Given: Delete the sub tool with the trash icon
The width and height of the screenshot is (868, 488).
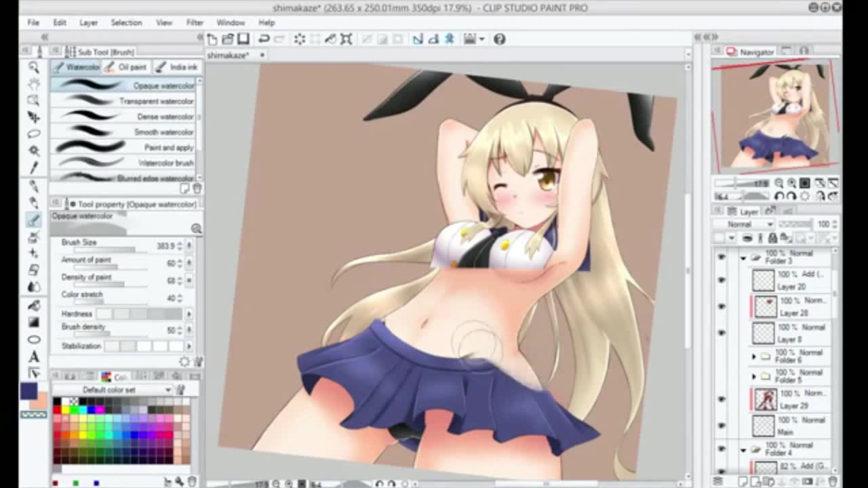Looking at the screenshot, I should pos(197,188).
